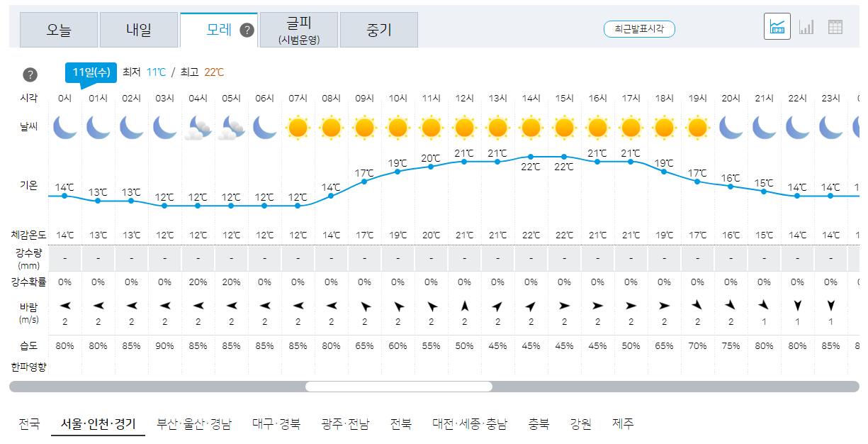The height and width of the screenshot is (444, 868).
Task: Open the help tooltip beside the 모레 tab
Action: tap(246, 29)
